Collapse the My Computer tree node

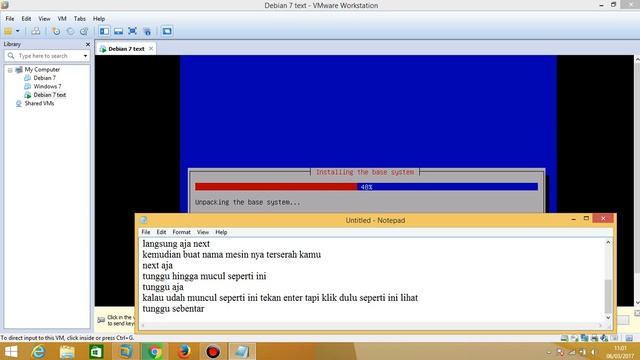[x=10, y=70]
